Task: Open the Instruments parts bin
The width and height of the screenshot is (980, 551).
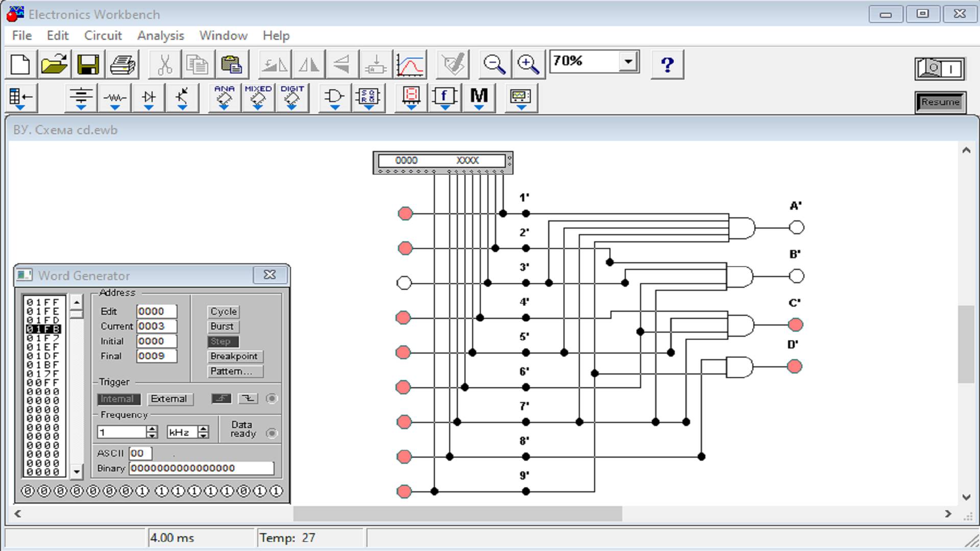Action: click(520, 97)
